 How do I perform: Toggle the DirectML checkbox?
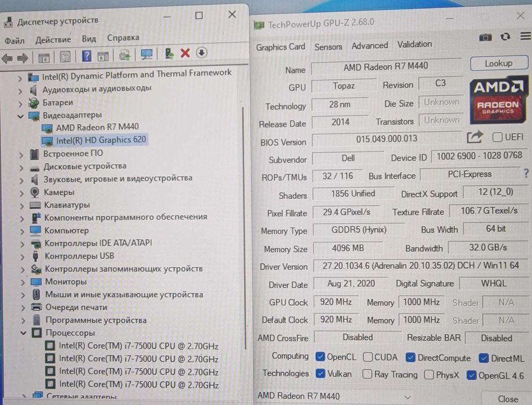point(483,358)
